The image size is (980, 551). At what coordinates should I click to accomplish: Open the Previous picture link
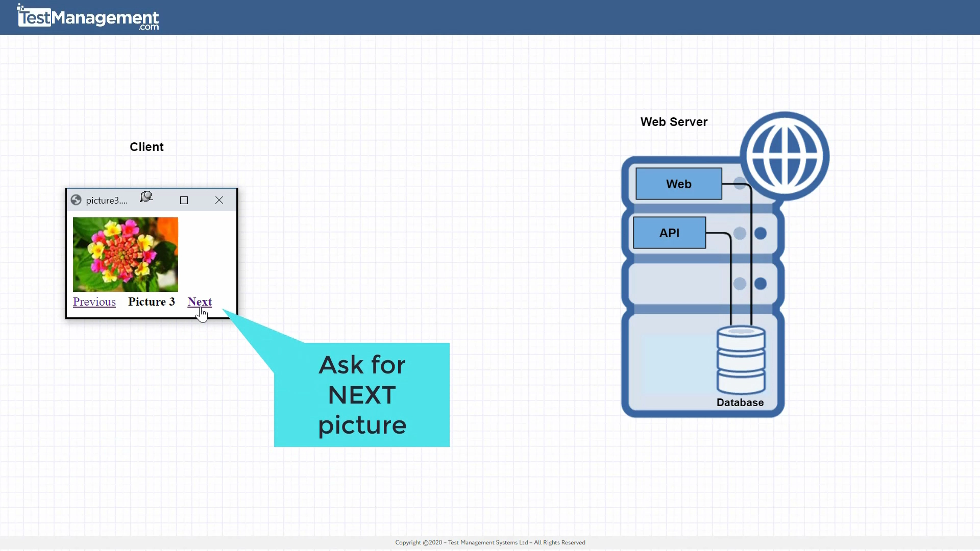tap(94, 302)
